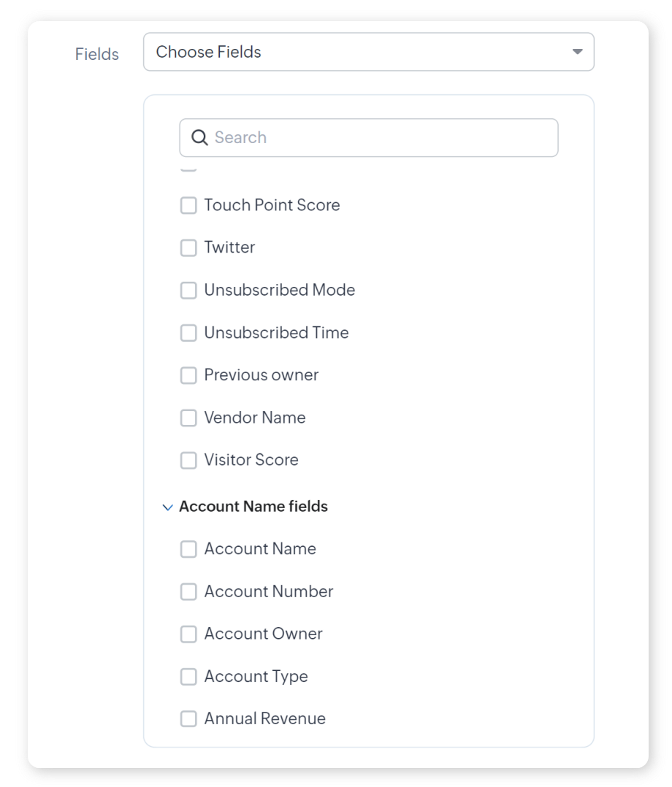Check the Annual Revenue checkbox
This screenshot has width=672, height=787.
coord(188,719)
